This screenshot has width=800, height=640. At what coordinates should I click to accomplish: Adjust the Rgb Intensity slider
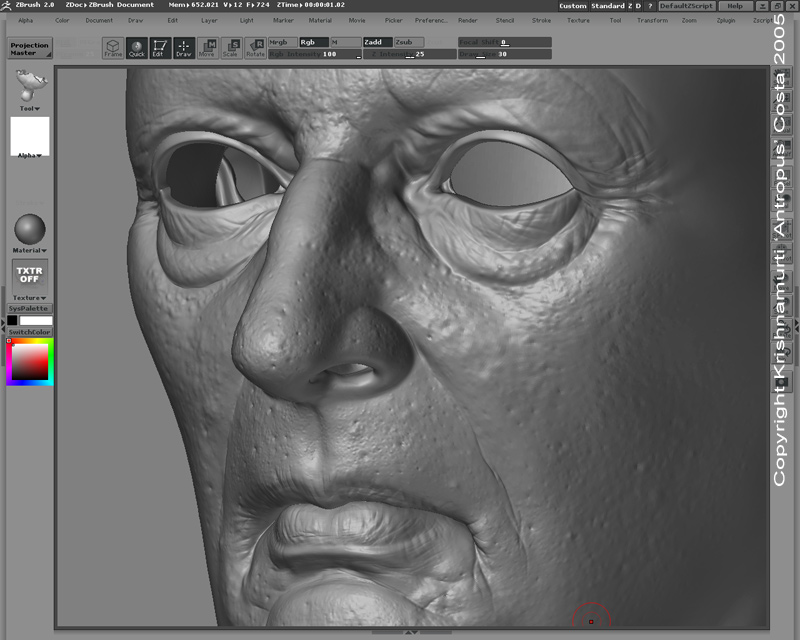315,54
